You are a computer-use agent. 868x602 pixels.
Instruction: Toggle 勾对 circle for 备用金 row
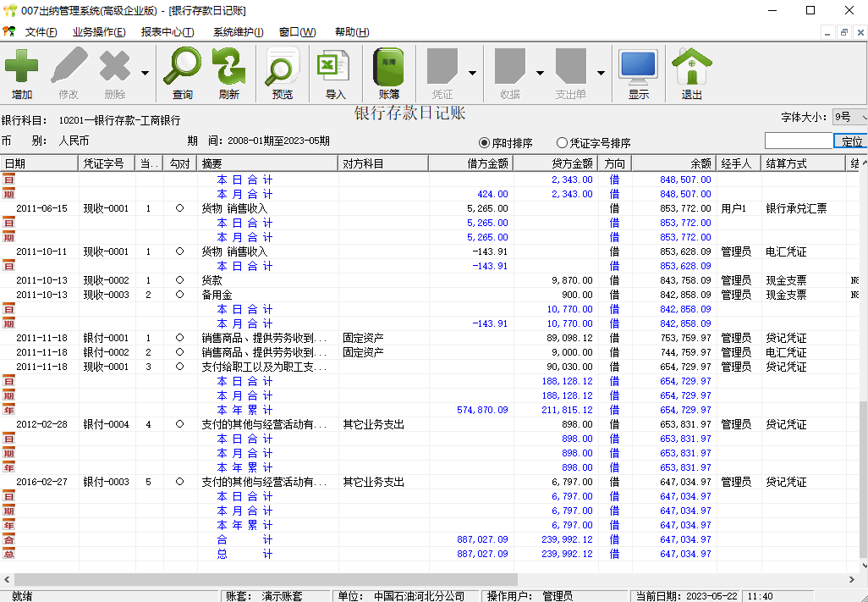tap(179, 295)
